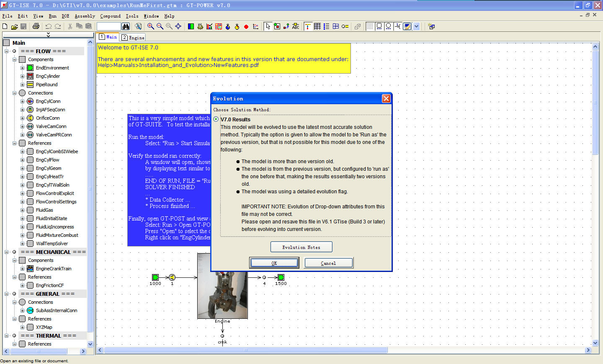Click the Open file folder icon
The height and width of the screenshot is (364, 603).
point(14,26)
